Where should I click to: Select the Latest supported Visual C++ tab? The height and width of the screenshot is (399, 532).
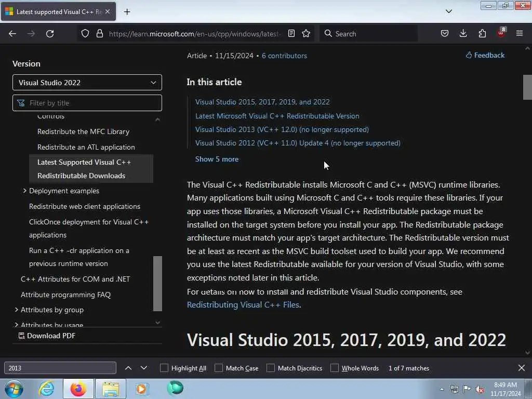(x=58, y=11)
